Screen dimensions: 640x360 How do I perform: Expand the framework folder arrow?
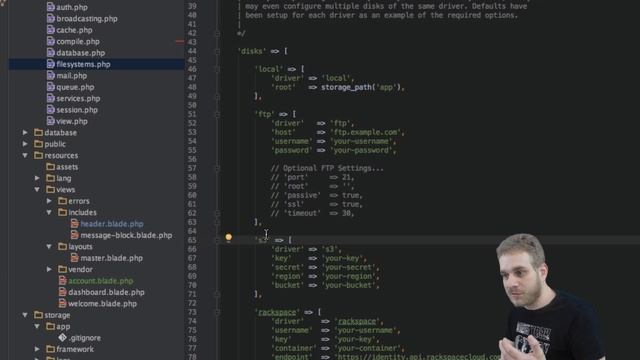37,349
